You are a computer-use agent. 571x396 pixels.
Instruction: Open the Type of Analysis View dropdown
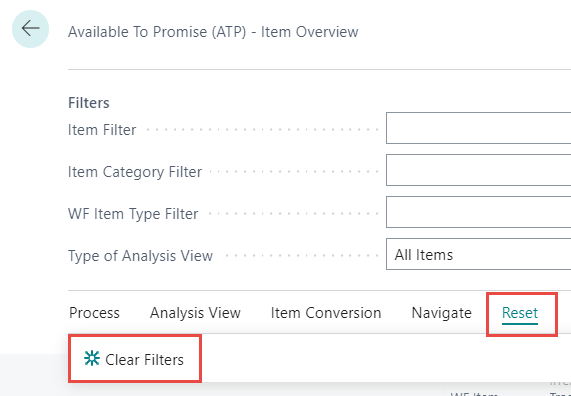pos(479,254)
